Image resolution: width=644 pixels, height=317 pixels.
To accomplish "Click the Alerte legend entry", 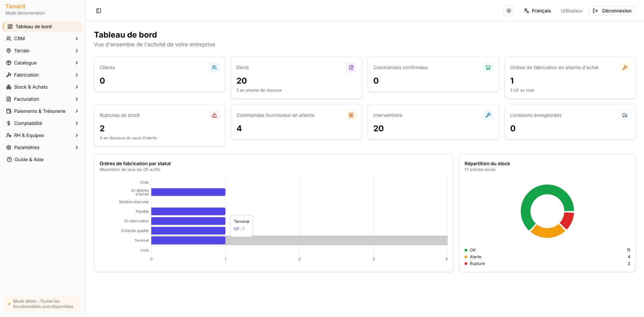I will [x=547, y=257].
